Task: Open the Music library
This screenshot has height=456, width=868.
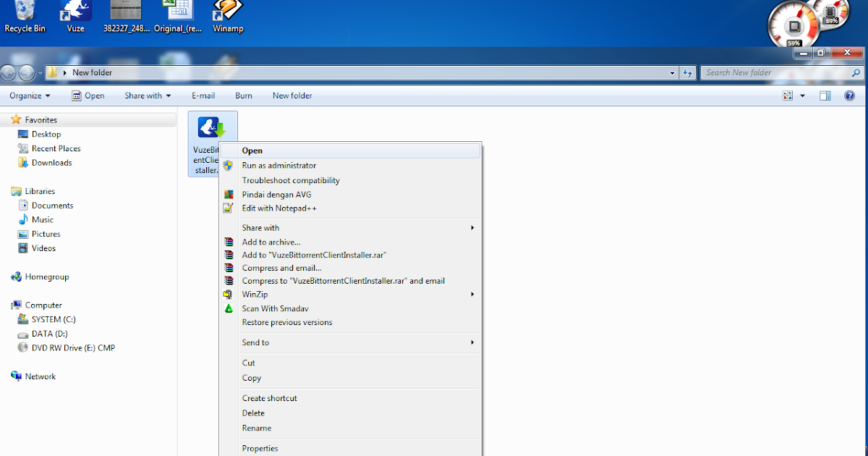Action: click(42, 219)
